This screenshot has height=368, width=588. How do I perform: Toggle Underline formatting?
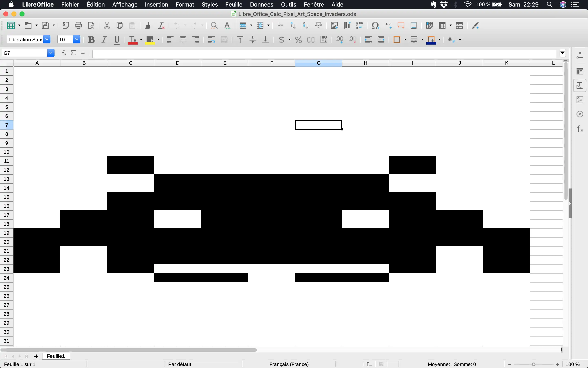pos(117,40)
